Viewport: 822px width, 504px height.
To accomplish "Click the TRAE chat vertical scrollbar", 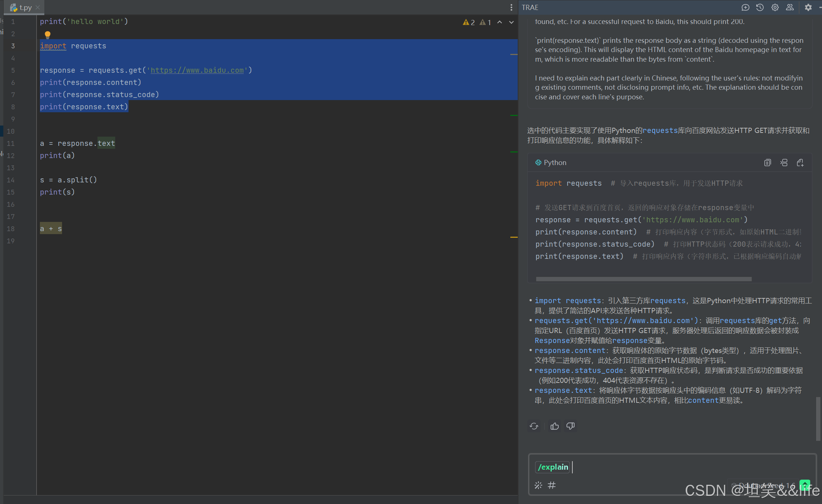I will (x=818, y=419).
